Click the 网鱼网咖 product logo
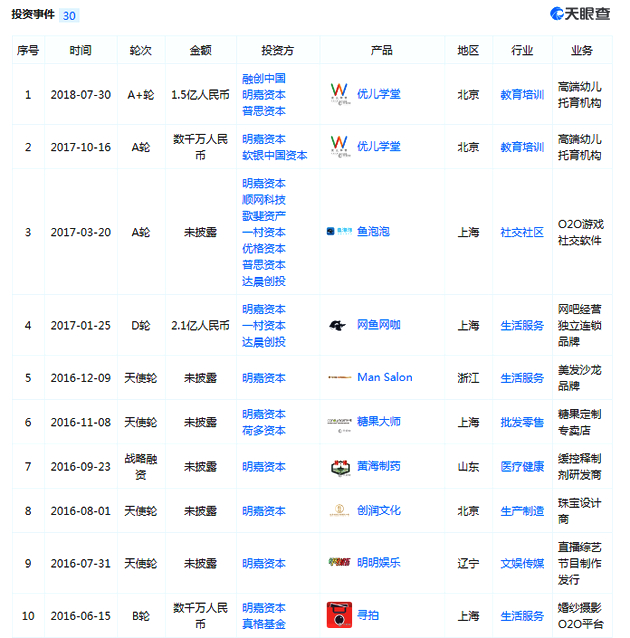This screenshot has height=638, width=630. pyautogui.click(x=338, y=325)
